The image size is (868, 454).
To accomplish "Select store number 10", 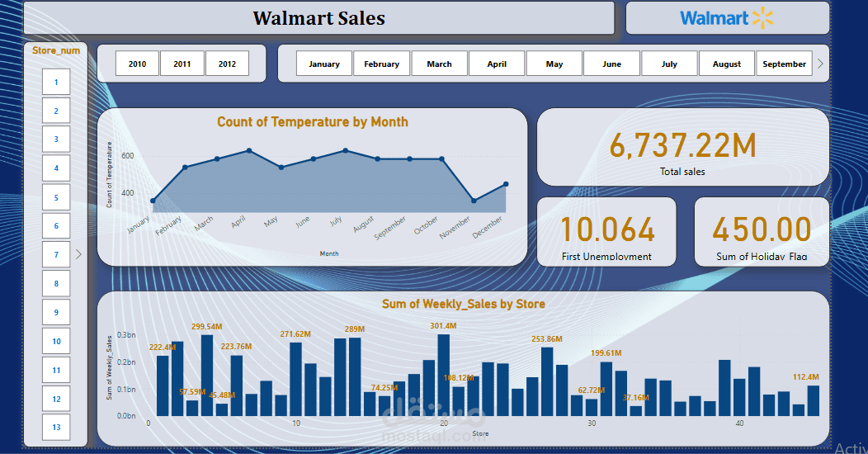I will 56,341.
